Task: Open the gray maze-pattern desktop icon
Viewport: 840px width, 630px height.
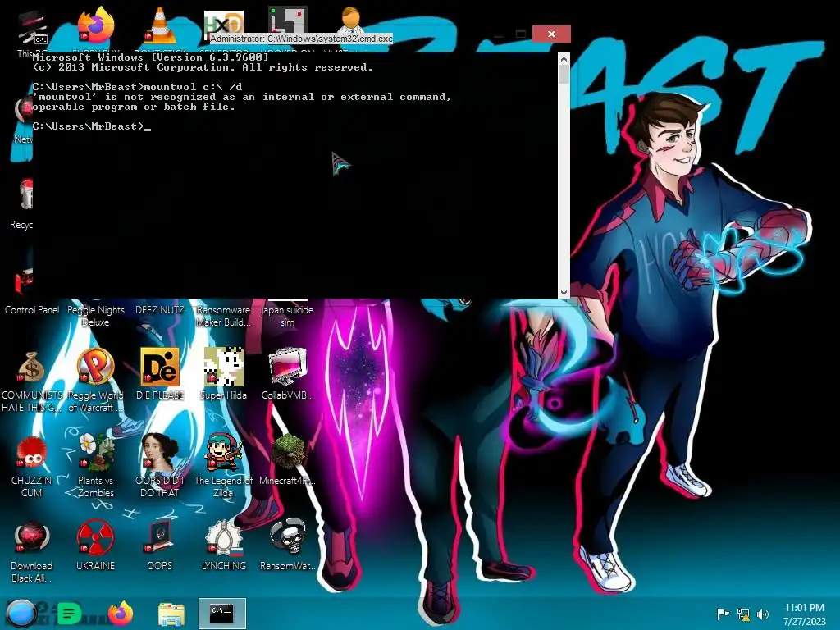Action: 288,20
